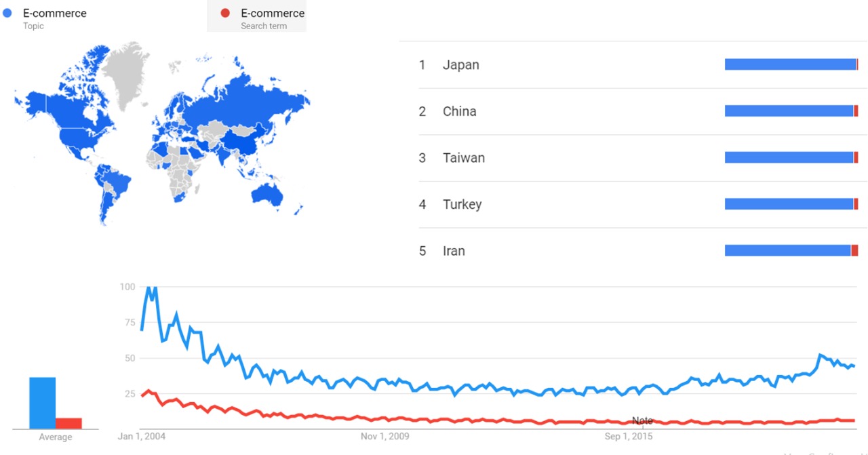Click the blue Average bar
The width and height of the screenshot is (868, 455).
pos(42,403)
